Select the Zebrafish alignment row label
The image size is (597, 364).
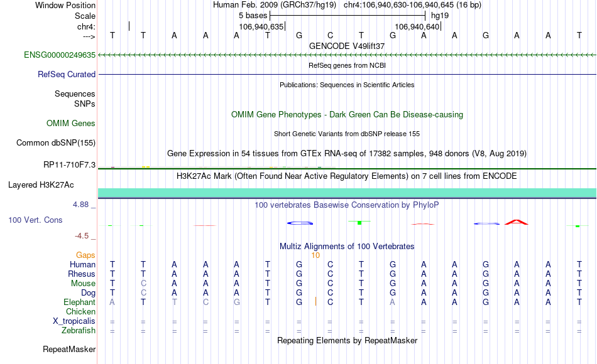click(79, 331)
